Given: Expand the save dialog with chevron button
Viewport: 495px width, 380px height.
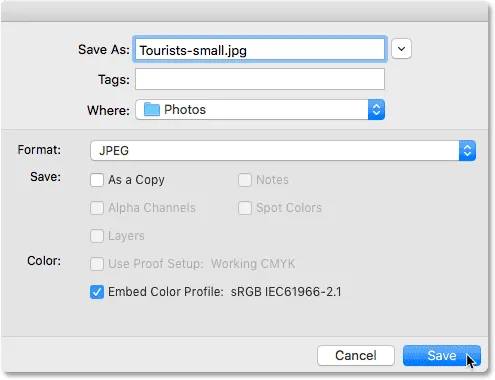Looking at the screenshot, I should [x=401, y=49].
